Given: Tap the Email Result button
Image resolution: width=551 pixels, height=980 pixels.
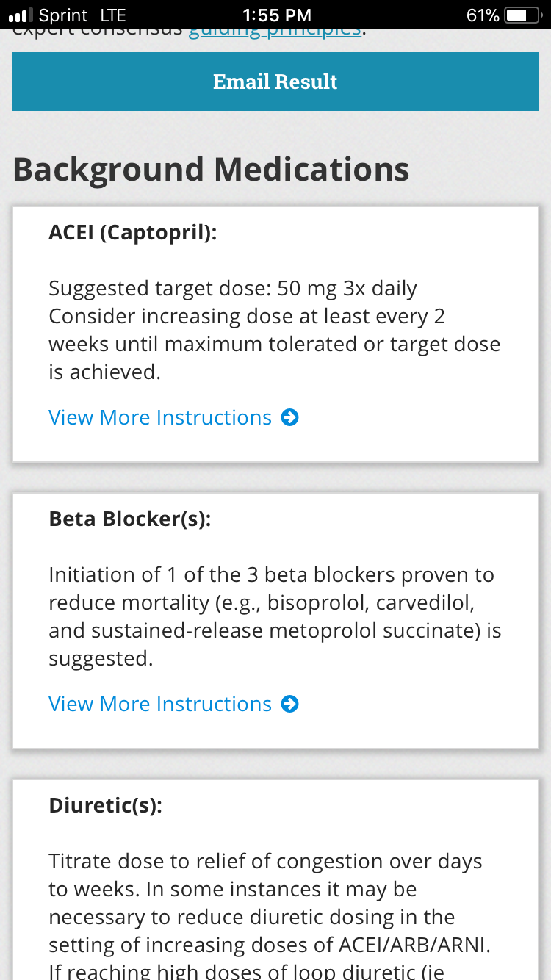Looking at the screenshot, I should (x=275, y=82).
